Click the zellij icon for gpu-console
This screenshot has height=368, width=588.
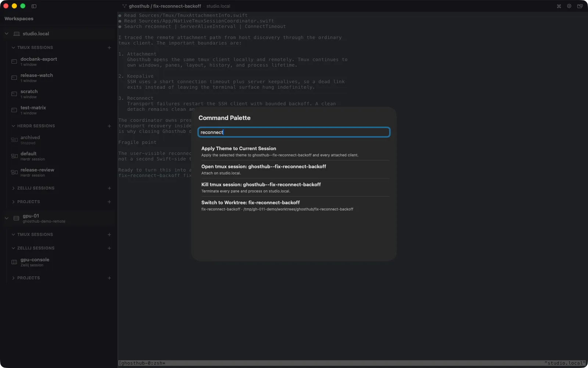pyautogui.click(x=14, y=262)
